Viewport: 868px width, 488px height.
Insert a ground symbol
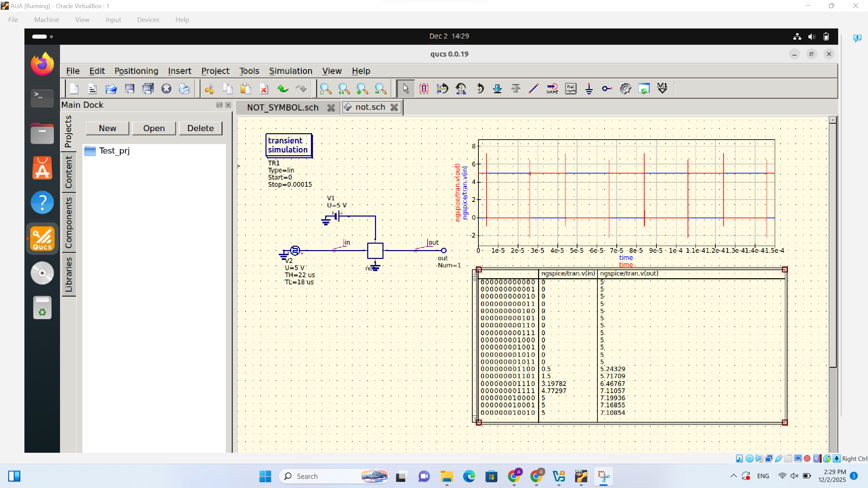click(589, 89)
